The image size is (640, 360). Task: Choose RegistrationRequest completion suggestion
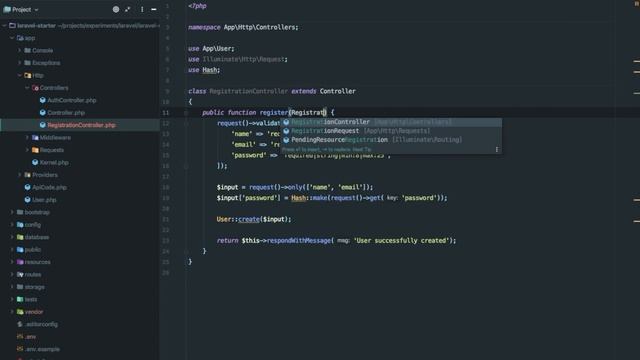point(391,131)
